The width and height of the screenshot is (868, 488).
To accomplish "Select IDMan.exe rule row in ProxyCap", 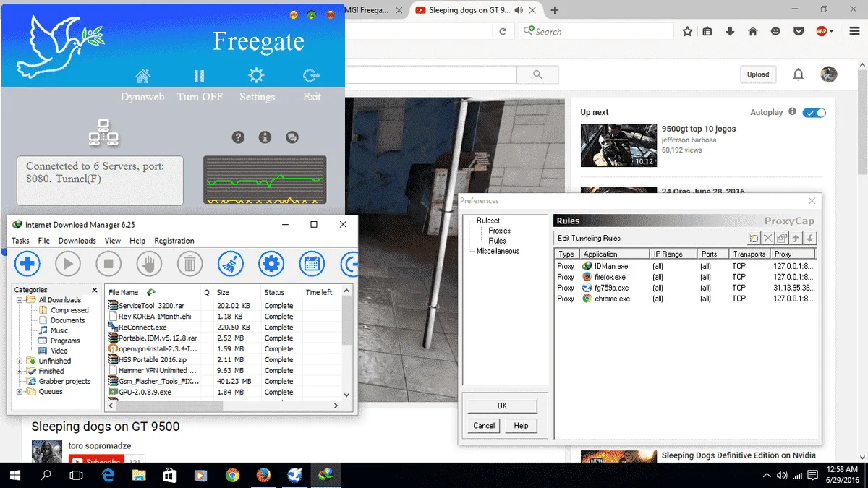I will click(685, 266).
